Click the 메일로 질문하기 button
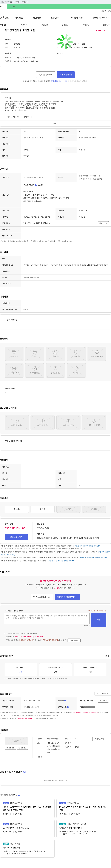Viewport: 111px width, 868px height. click(74, 640)
